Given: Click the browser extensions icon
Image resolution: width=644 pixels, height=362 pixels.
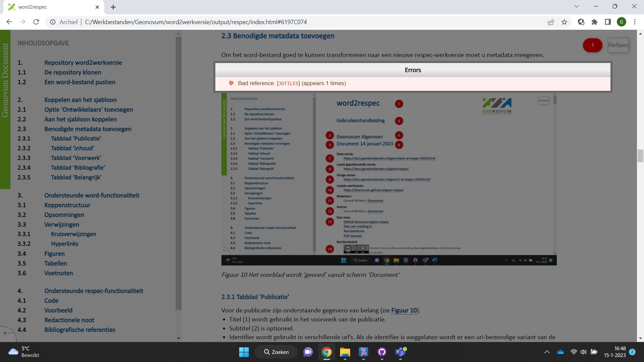Looking at the screenshot, I should pyautogui.click(x=594, y=22).
